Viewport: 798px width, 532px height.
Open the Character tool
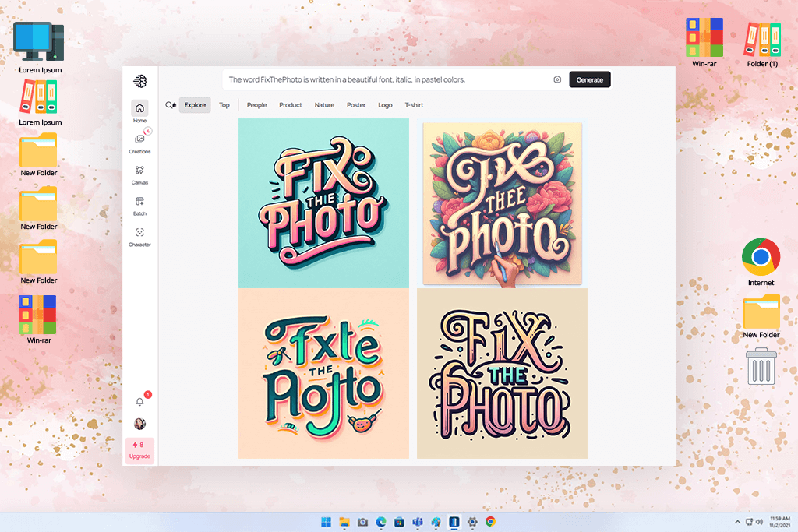pyautogui.click(x=140, y=237)
